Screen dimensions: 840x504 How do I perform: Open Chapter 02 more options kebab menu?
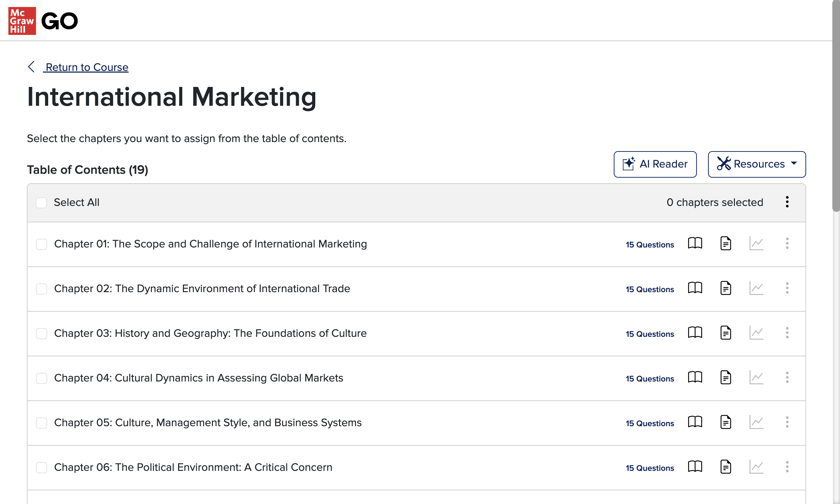pyautogui.click(x=787, y=288)
